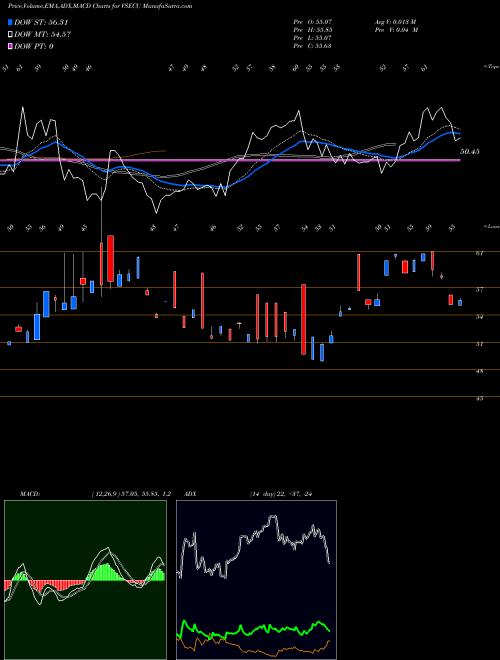
Task: Click the Pre C 55.63 value
Action: pos(313,45)
